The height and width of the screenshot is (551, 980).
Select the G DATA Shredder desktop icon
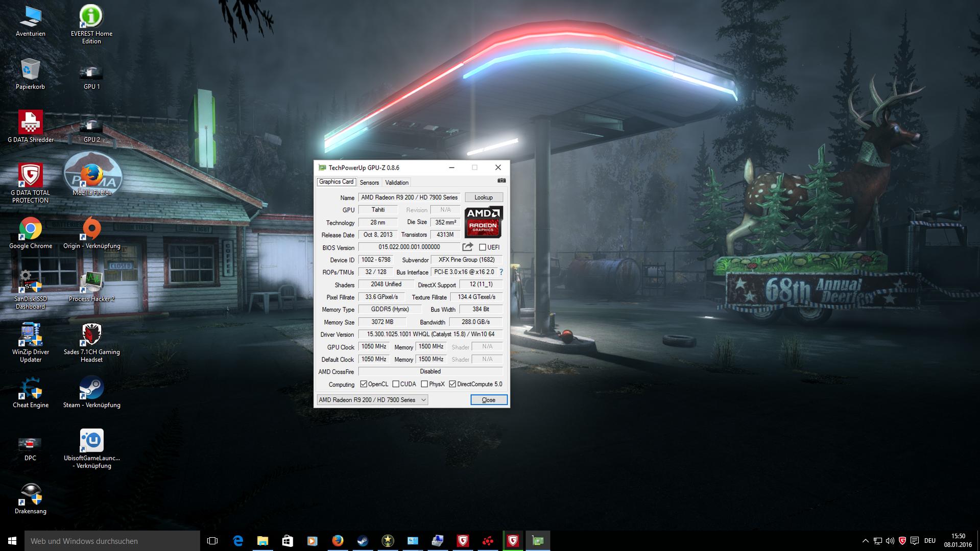click(31, 127)
